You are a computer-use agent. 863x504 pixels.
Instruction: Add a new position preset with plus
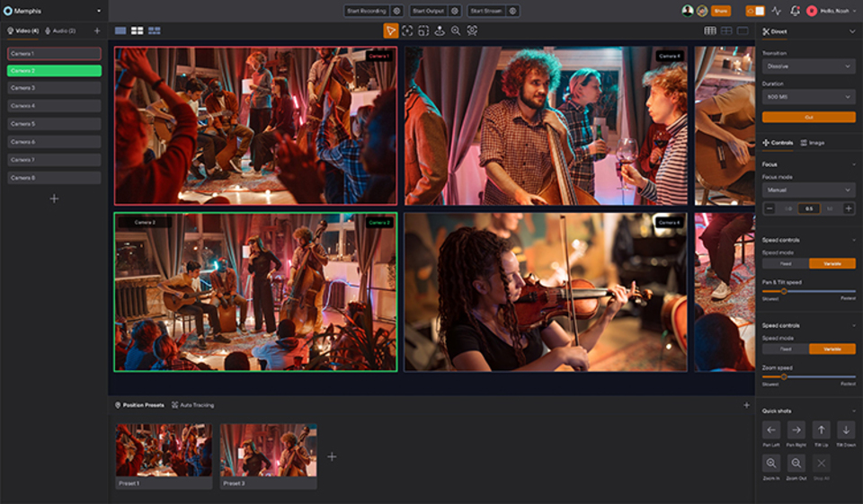coord(332,456)
